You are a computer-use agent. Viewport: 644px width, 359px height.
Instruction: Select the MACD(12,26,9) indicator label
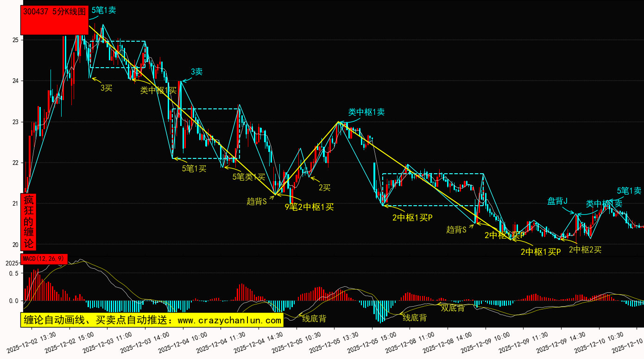point(44,258)
